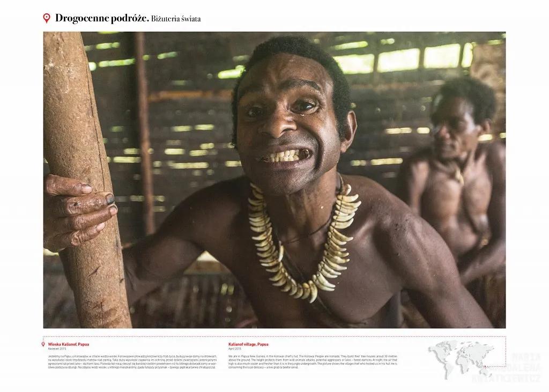
Task: Open the Kalianof village, Papua heading
Action: 248,344
